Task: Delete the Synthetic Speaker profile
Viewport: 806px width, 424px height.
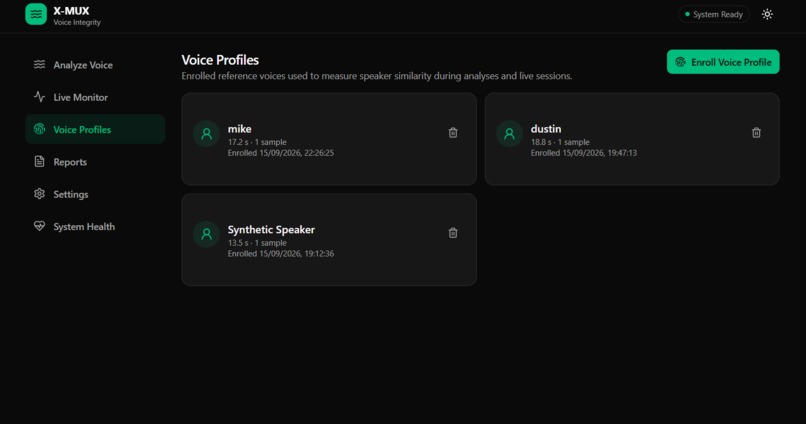Action: pyautogui.click(x=453, y=233)
